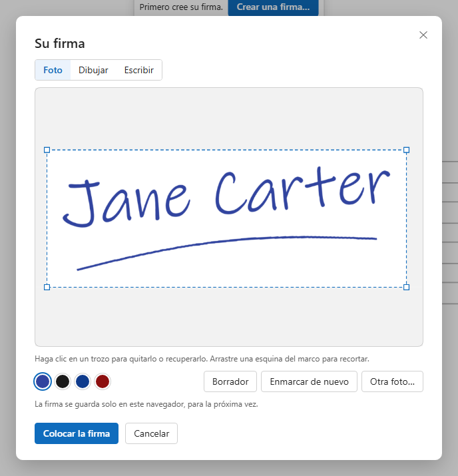The width and height of the screenshot is (458, 476).
Task: Click the 'Haga clic en un trozo' instruction text
Action: (x=202, y=359)
